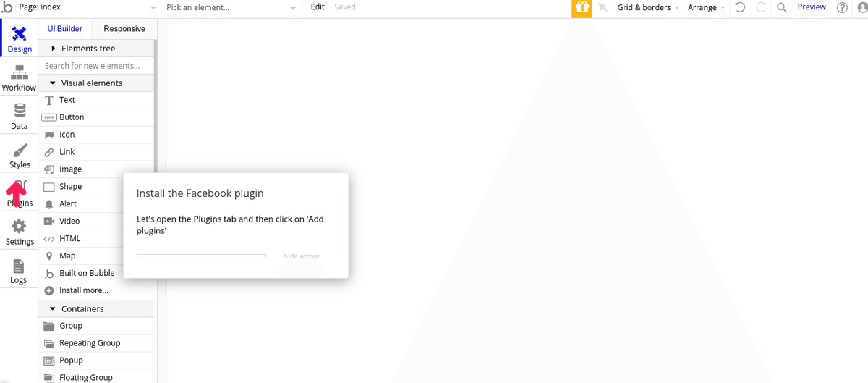Image resolution: width=868 pixels, height=383 pixels.
Task: Open the Logs tab
Action: [20, 271]
